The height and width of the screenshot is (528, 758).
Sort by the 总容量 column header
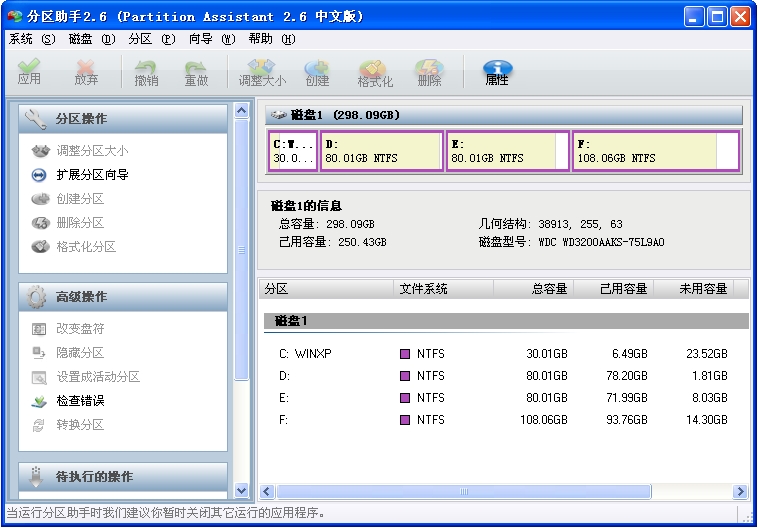[533, 289]
